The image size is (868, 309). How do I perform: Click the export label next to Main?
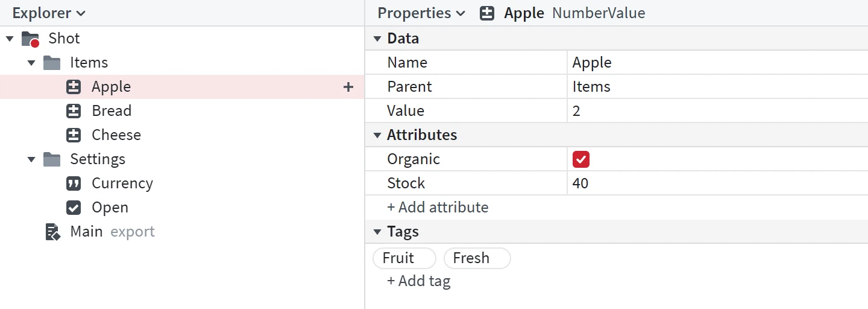click(133, 232)
